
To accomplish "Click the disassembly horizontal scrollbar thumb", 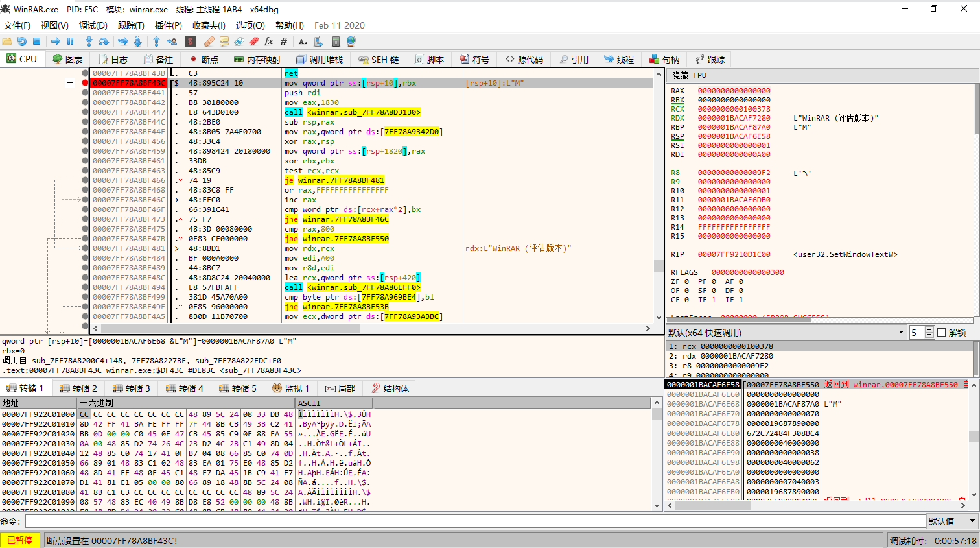I will 230,328.
